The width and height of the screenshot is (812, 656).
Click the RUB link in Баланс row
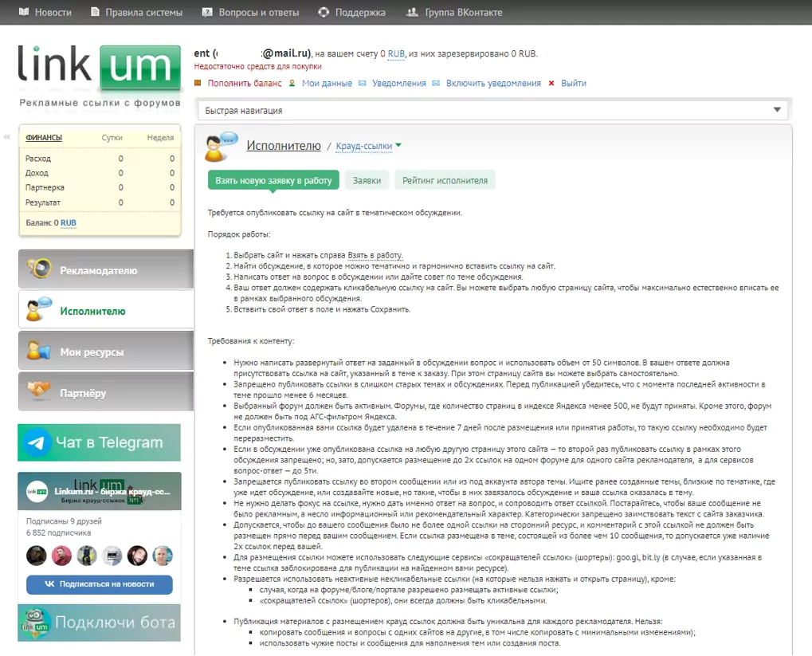point(69,223)
